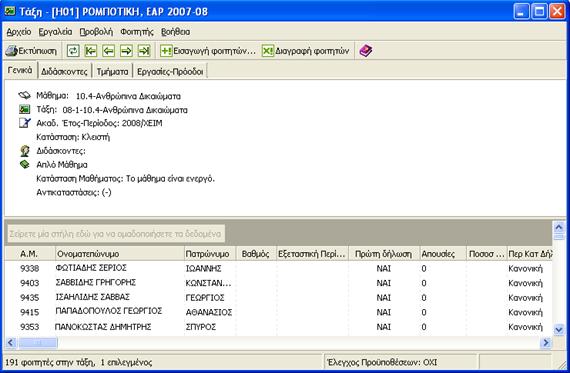This screenshot has height=373, width=570.
Task: Click grid vertical scrollbar down arrow
Action: (559, 329)
